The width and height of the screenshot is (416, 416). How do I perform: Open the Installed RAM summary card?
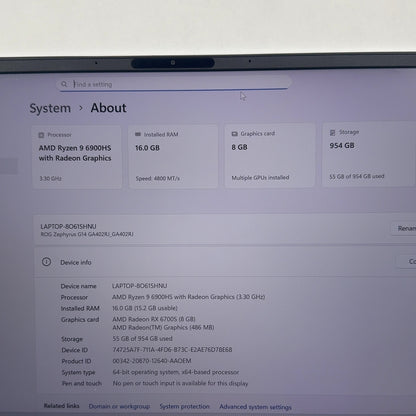click(173, 156)
